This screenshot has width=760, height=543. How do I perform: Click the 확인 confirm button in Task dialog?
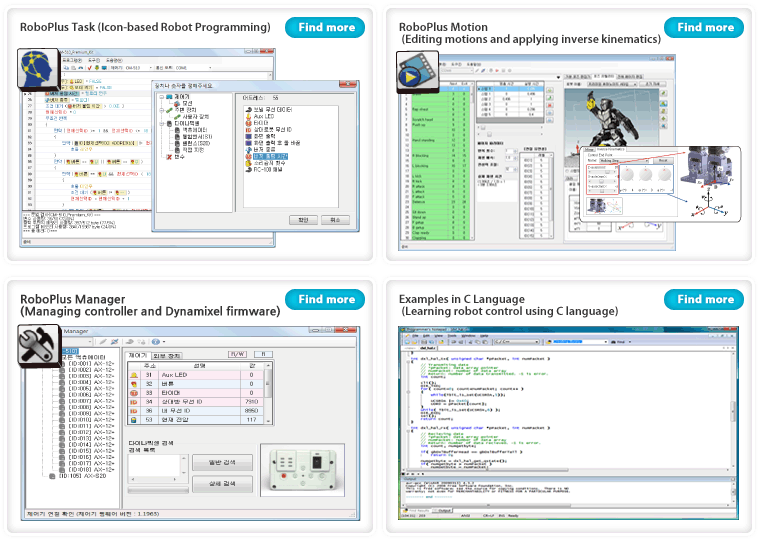pyautogui.click(x=303, y=220)
